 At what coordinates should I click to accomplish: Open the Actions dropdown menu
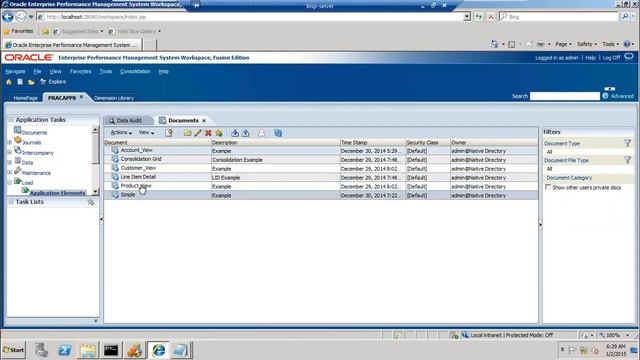coord(121,133)
